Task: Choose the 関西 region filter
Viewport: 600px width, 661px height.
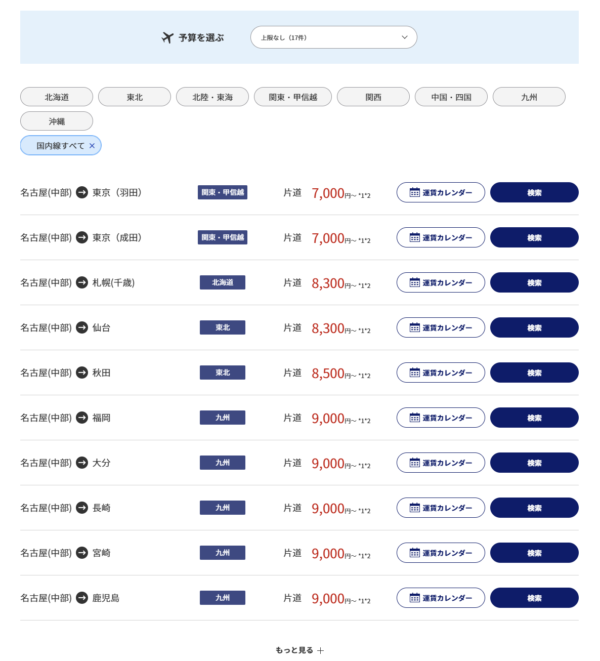Action: (x=373, y=97)
